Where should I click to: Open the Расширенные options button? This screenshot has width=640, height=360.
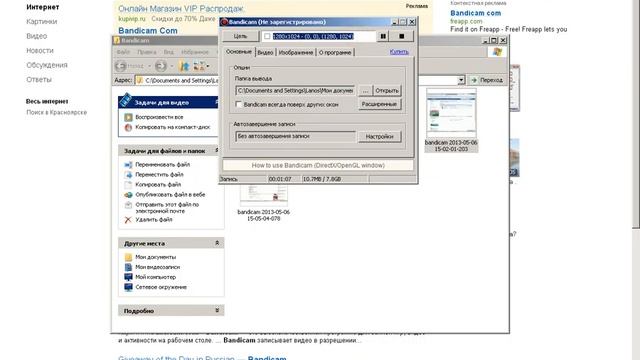[x=380, y=104]
